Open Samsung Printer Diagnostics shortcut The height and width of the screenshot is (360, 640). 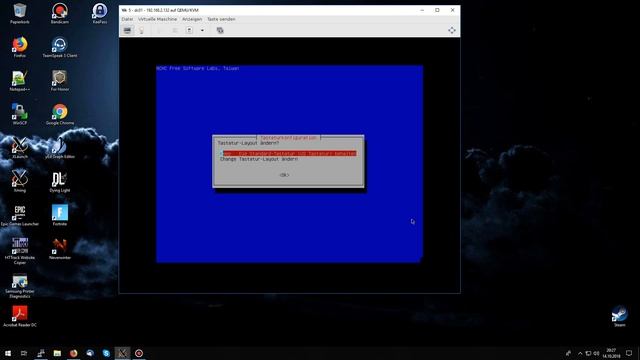click(20, 286)
